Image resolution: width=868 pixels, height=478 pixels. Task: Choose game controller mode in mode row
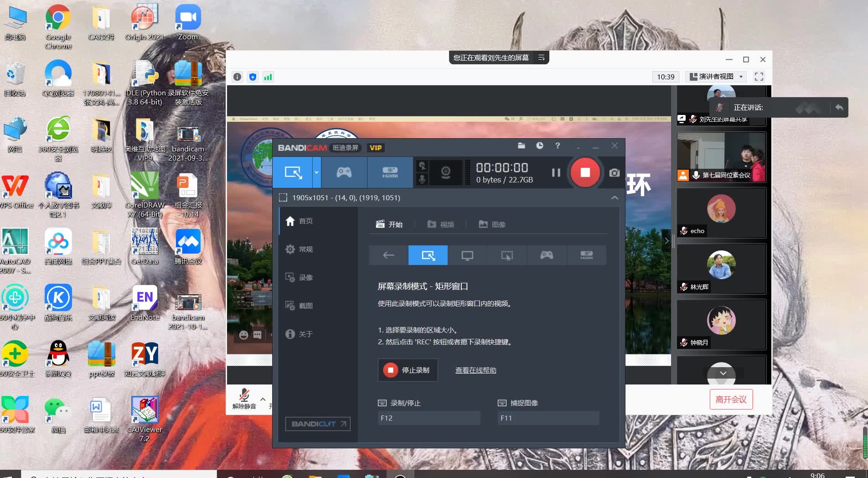point(547,255)
